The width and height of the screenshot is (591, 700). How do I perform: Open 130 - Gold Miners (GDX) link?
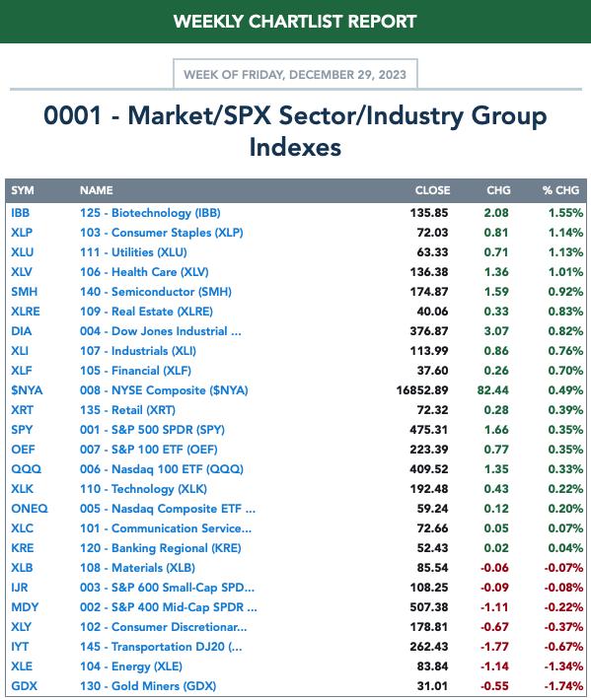pyautogui.click(x=148, y=686)
